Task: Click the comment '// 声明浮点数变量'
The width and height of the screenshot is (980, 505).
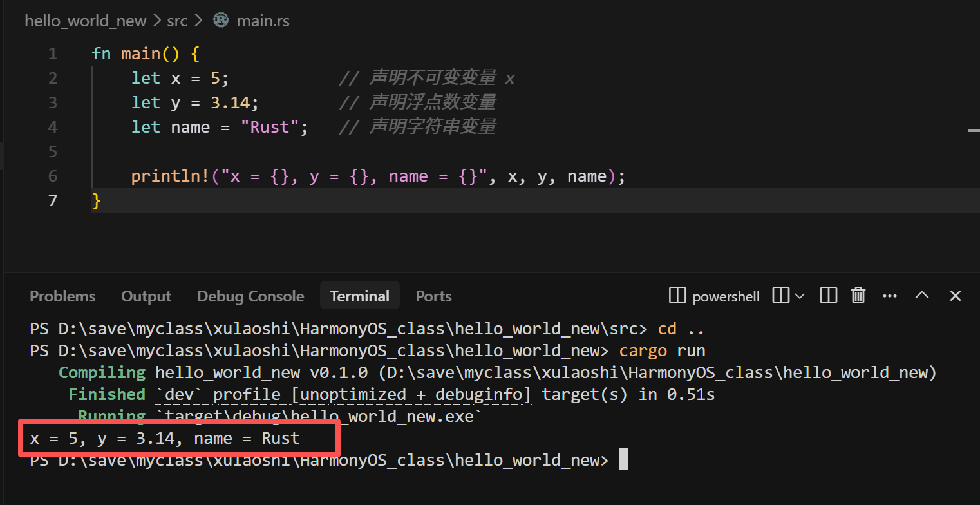Action: [x=417, y=102]
